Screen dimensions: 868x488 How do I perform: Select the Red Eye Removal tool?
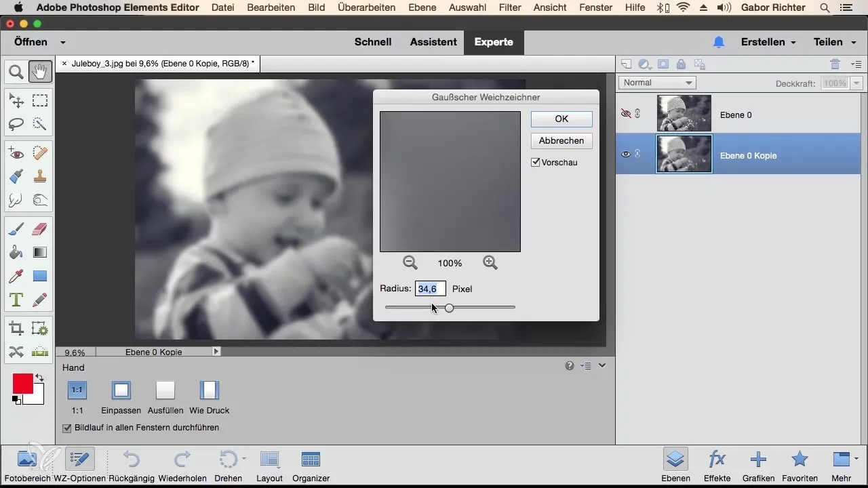pyautogui.click(x=16, y=152)
